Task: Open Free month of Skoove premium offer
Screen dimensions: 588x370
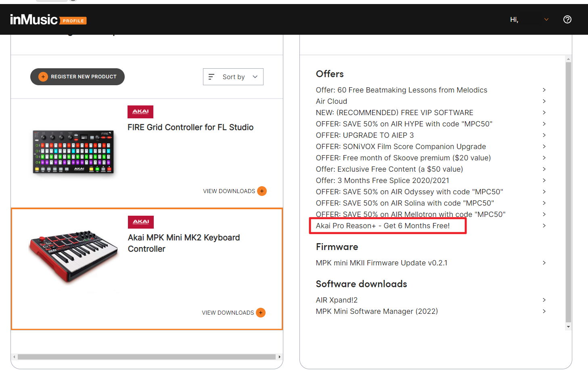Action: [x=403, y=158]
